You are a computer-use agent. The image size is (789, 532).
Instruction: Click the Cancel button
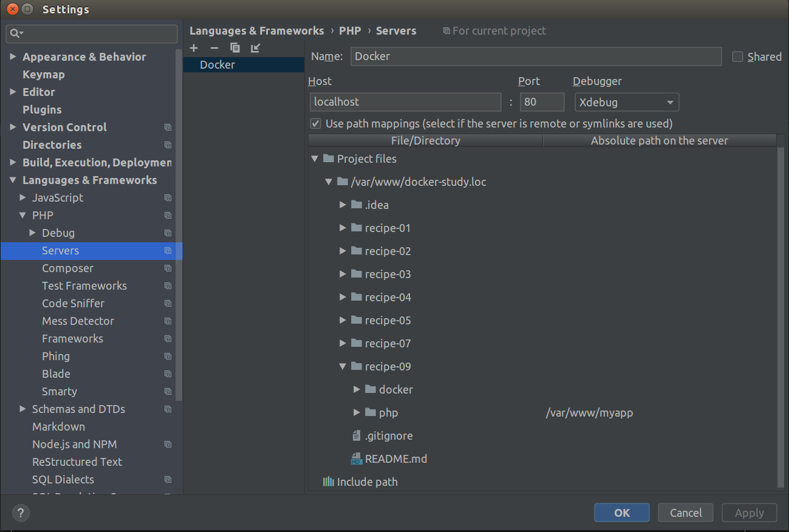[x=686, y=513]
